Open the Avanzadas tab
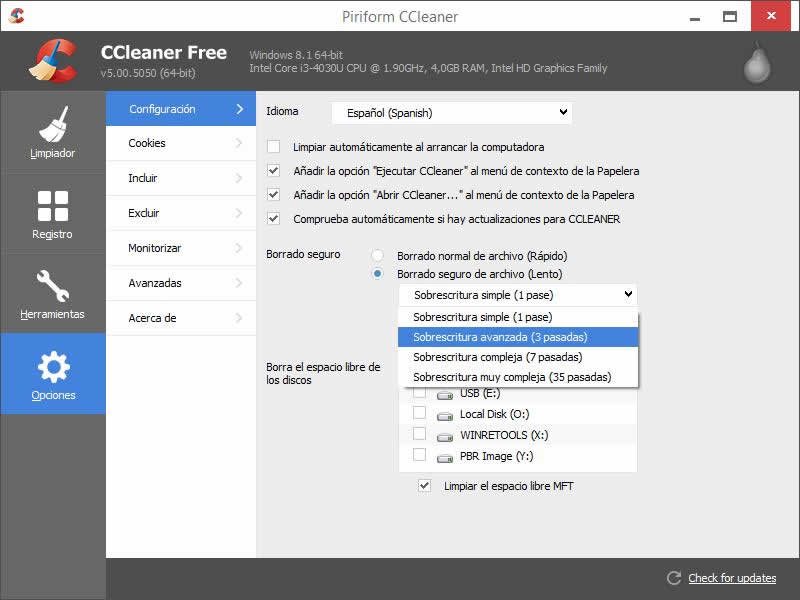Image resolution: width=800 pixels, height=600 pixels. point(181,283)
